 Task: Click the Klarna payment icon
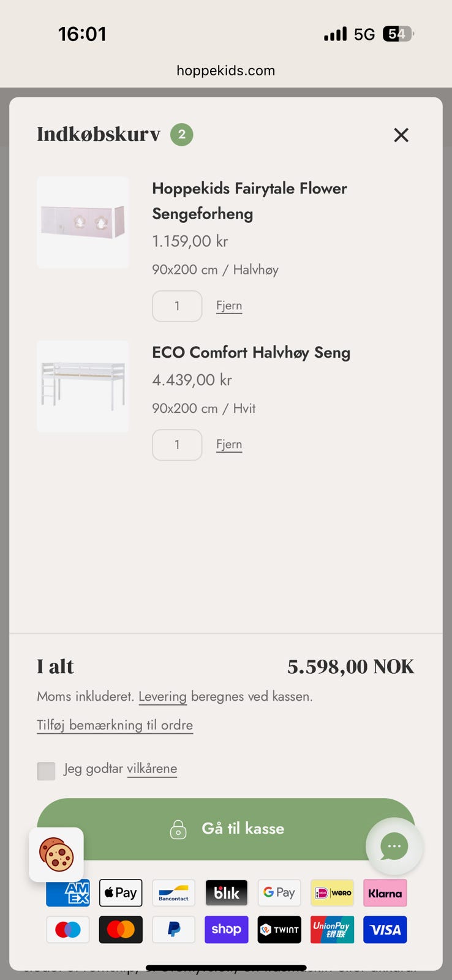pyautogui.click(x=385, y=892)
